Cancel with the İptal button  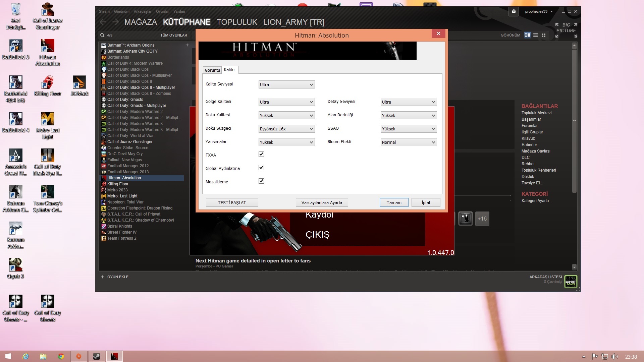[x=426, y=202]
